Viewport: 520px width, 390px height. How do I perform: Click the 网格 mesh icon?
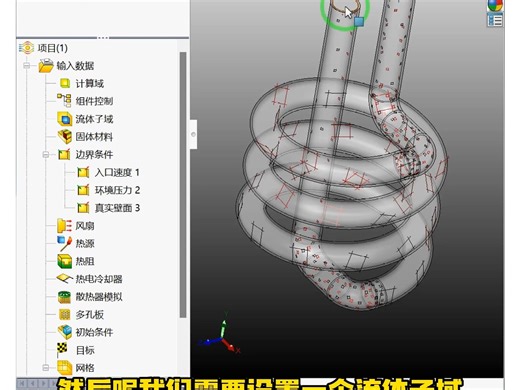[x=65, y=368]
